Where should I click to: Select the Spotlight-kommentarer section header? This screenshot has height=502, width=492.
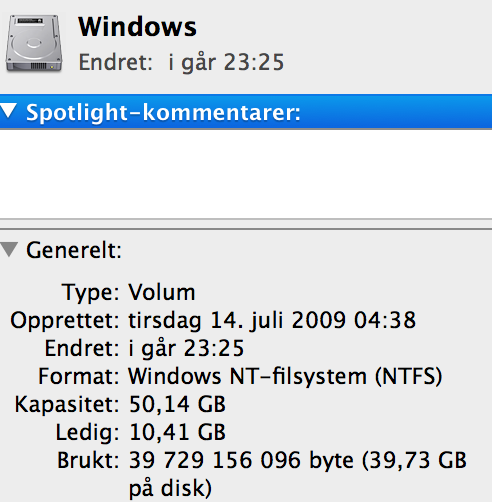point(246,112)
